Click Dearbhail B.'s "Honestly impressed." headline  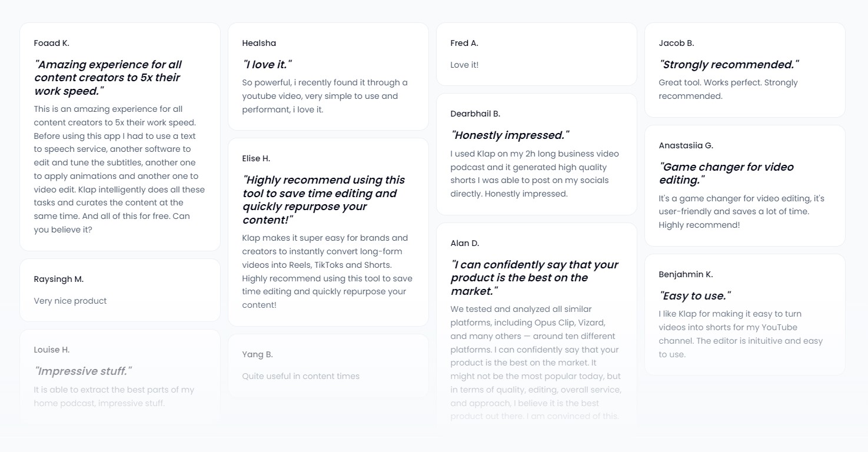[510, 135]
